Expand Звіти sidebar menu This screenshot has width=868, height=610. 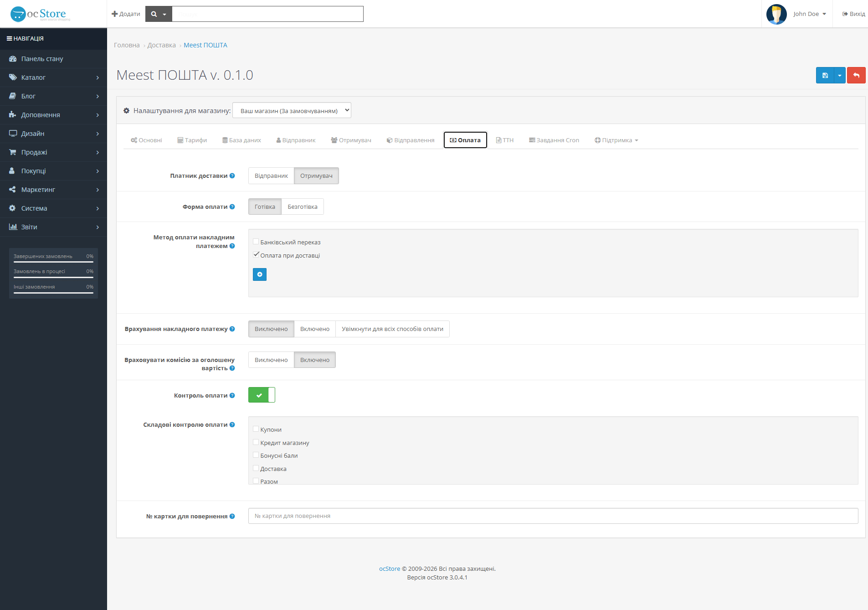(x=53, y=227)
